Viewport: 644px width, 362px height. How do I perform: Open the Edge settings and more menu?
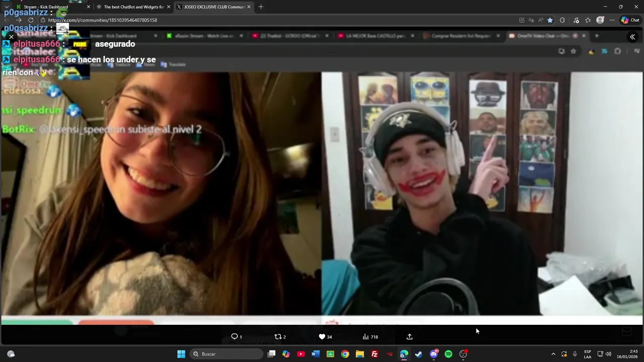[x=612, y=20]
